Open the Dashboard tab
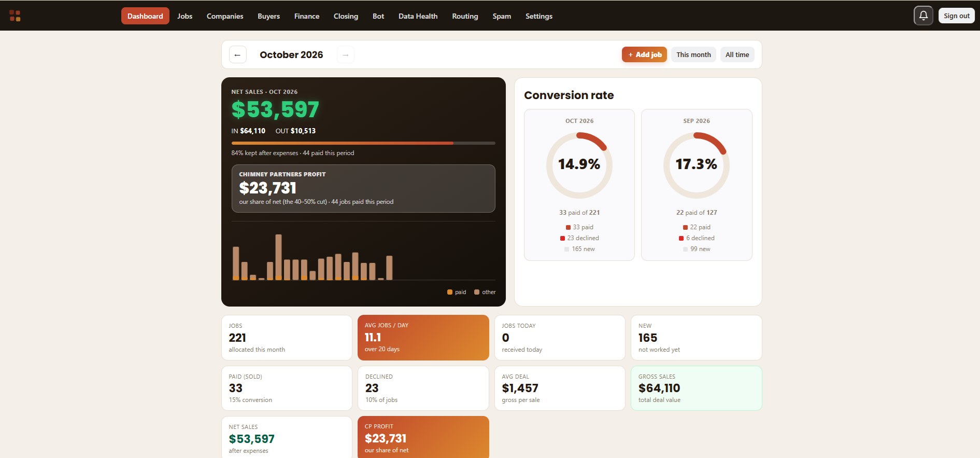 pos(145,16)
